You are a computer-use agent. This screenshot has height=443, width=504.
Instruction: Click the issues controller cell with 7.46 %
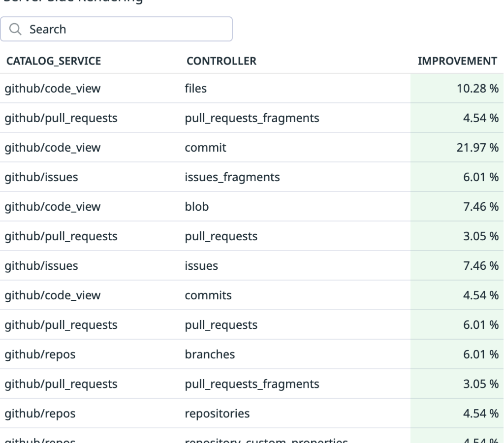[x=201, y=266]
